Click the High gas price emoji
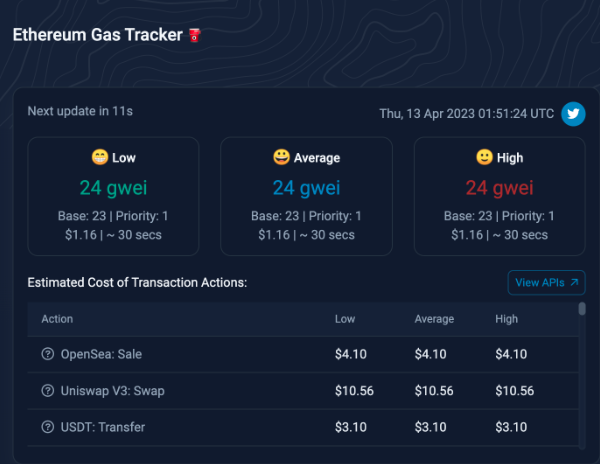 pos(484,157)
